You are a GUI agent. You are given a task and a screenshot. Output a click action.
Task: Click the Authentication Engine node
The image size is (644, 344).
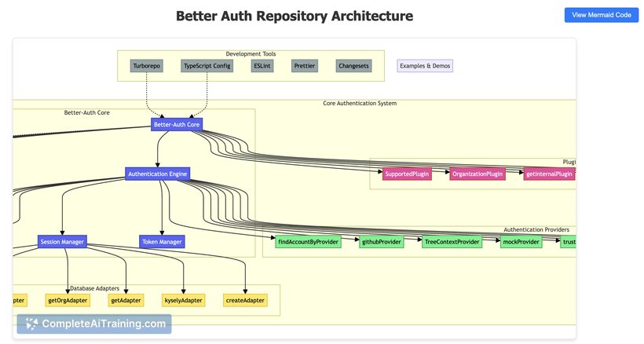(157, 174)
